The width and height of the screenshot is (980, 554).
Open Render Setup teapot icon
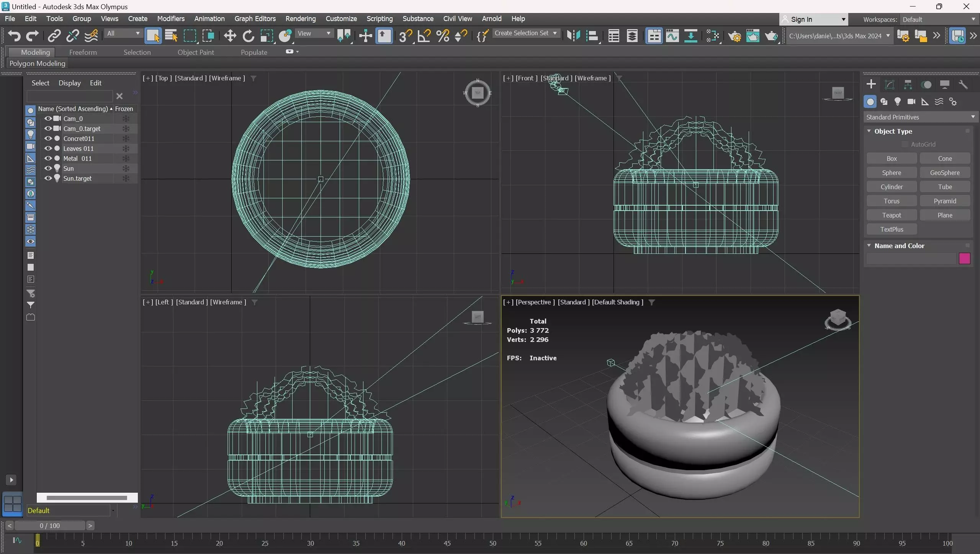point(734,36)
